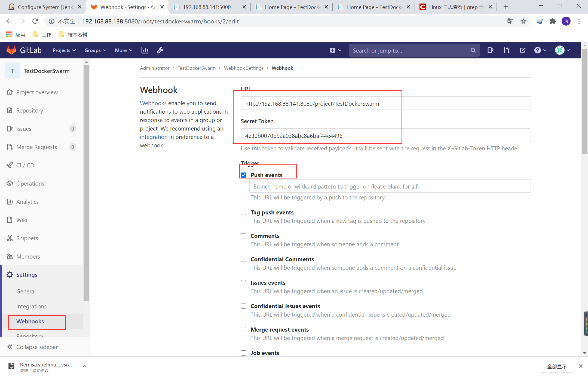The height and width of the screenshot is (376, 588).
Task: Enable Merge request events checkbox
Action: tap(244, 329)
